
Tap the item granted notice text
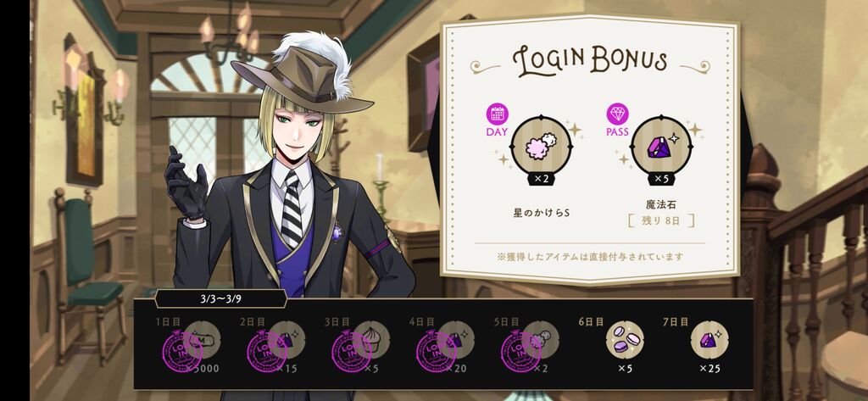590,257
